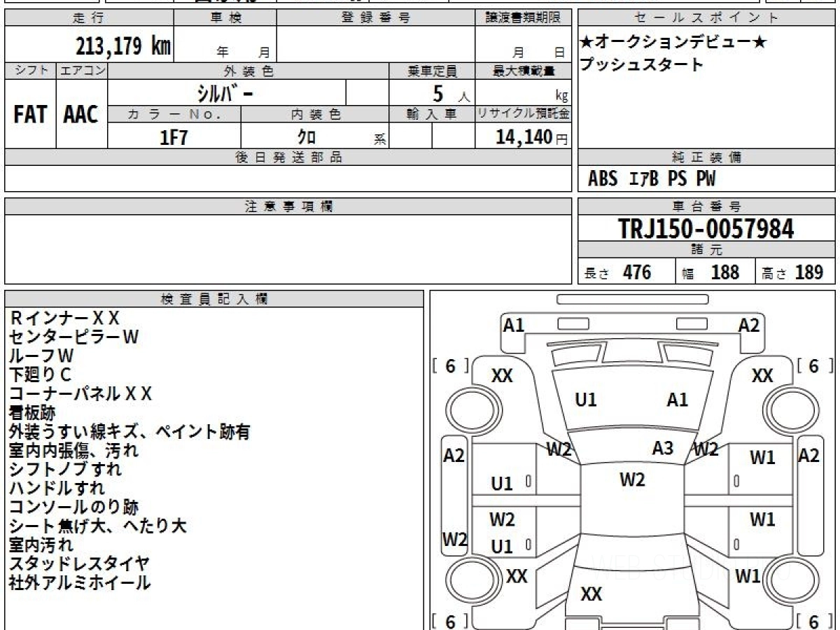Select the height value 高さ 189
The image size is (840, 630).
[x=792, y=272]
